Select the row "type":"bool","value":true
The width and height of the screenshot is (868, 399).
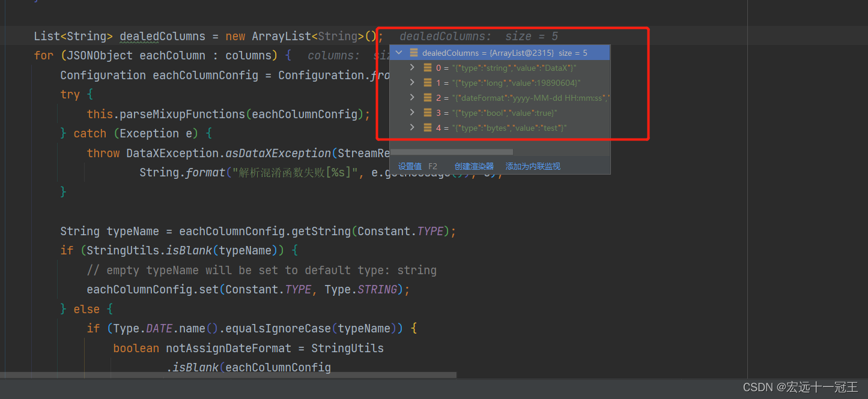point(500,113)
